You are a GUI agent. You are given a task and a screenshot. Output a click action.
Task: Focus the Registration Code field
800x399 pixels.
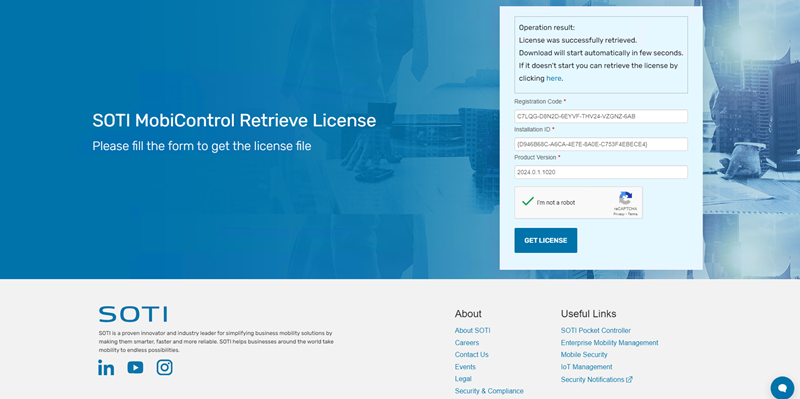click(601, 116)
